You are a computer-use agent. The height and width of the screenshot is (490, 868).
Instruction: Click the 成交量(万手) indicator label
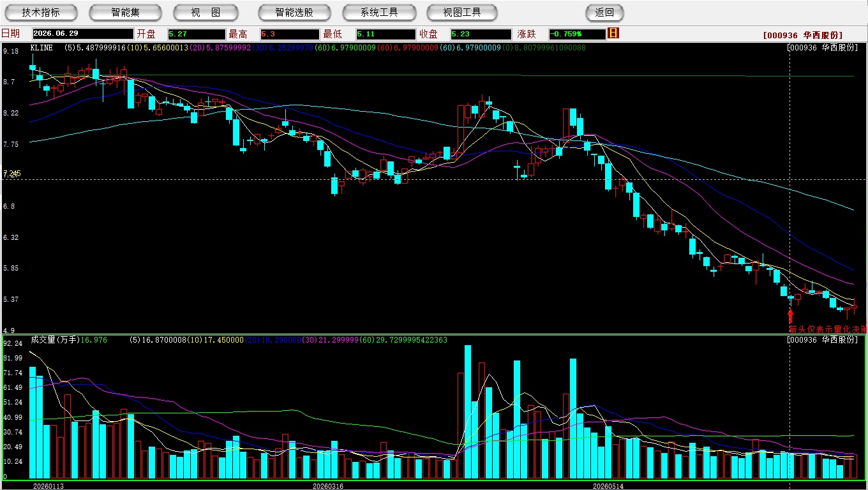click(55, 340)
